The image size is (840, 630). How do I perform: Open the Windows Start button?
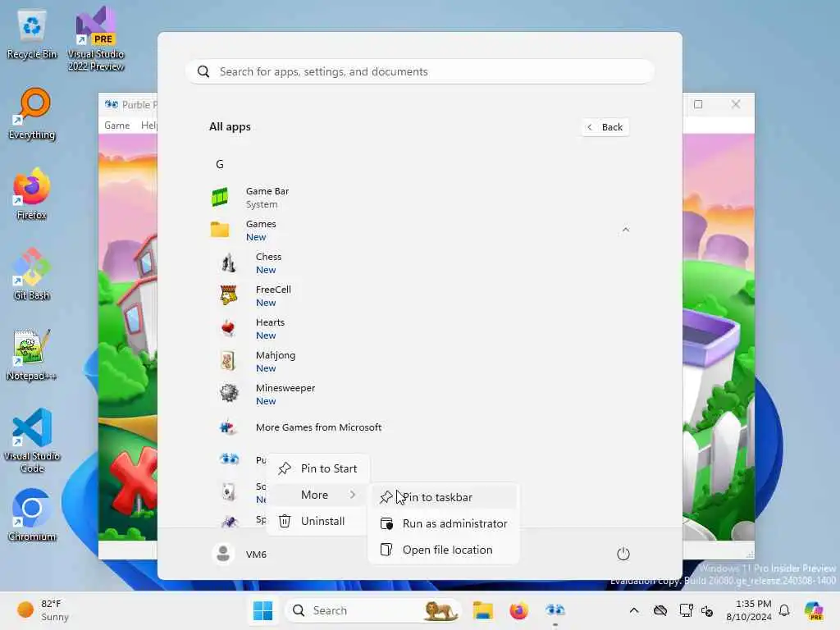point(262,610)
